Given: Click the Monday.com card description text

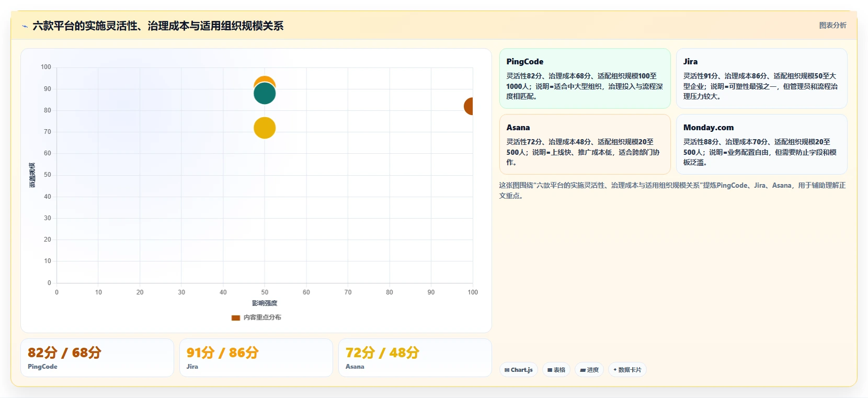Looking at the screenshot, I should click(x=760, y=152).
